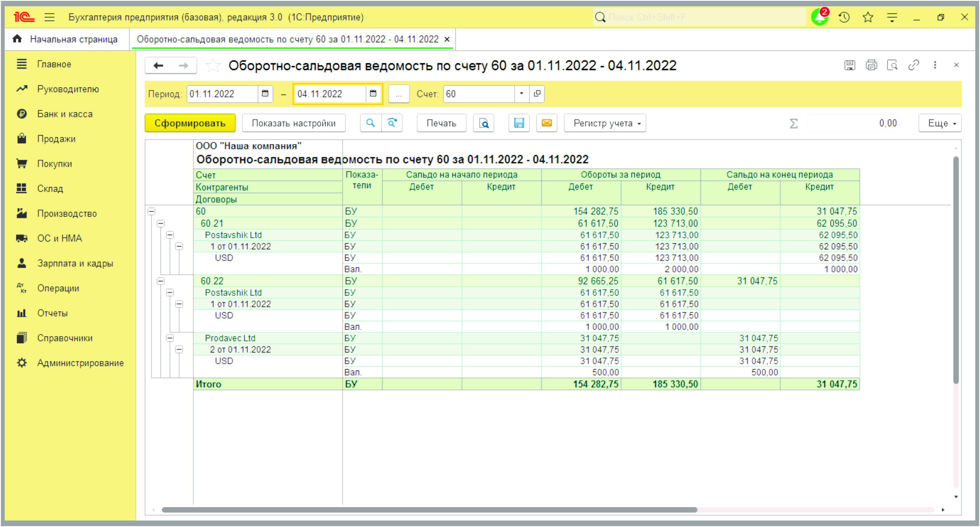This screenshot has width=980, height=527.
Task: Open Зарплата и кадры section
Action: click(x=75, y=263)
